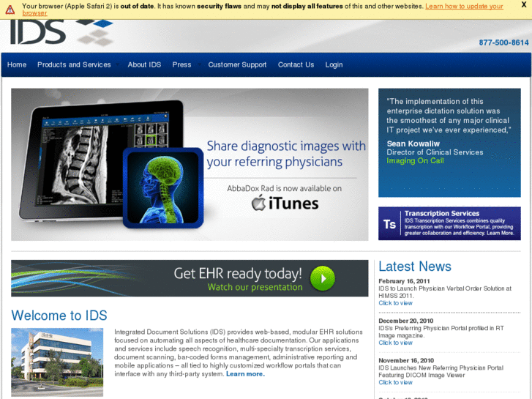Go to Contact Us page
Viewport: 532px width, 399px height.
tap(296, 64)
